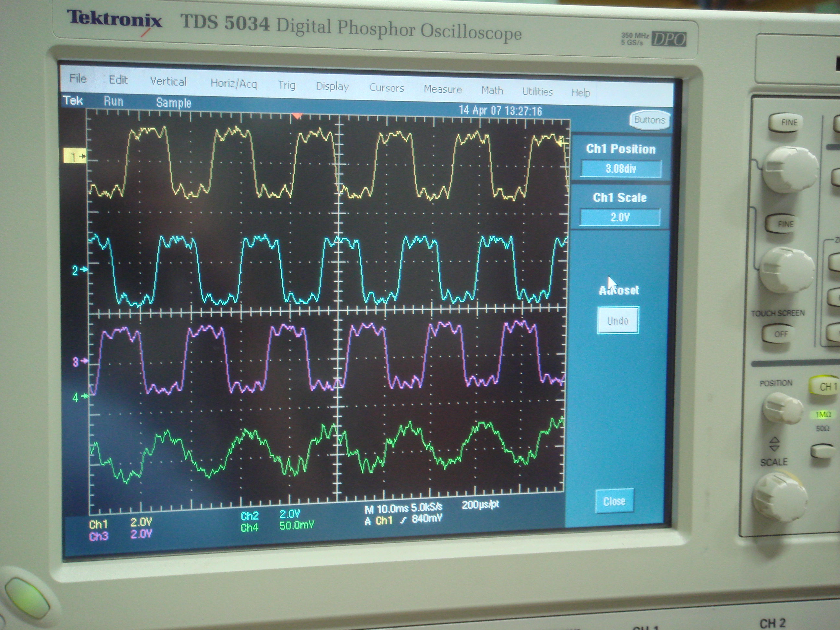Open the Utilities menu
The image size is (840, 630).
click(537, 91)
